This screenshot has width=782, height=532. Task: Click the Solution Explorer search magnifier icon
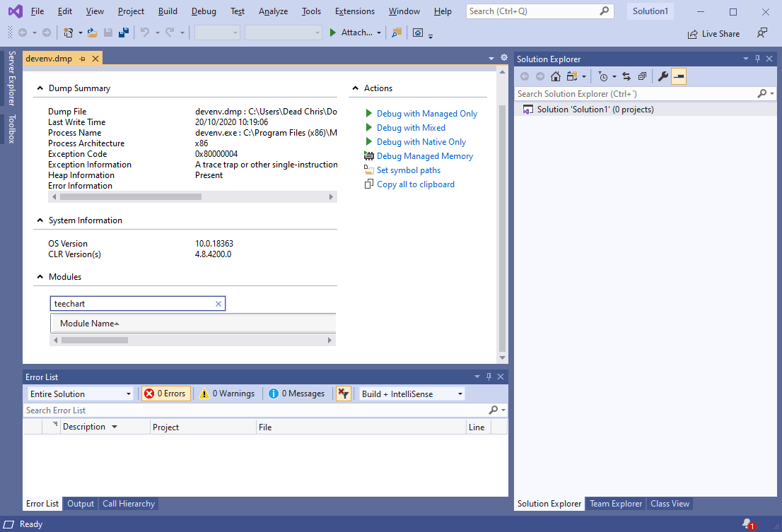[761, 94]
